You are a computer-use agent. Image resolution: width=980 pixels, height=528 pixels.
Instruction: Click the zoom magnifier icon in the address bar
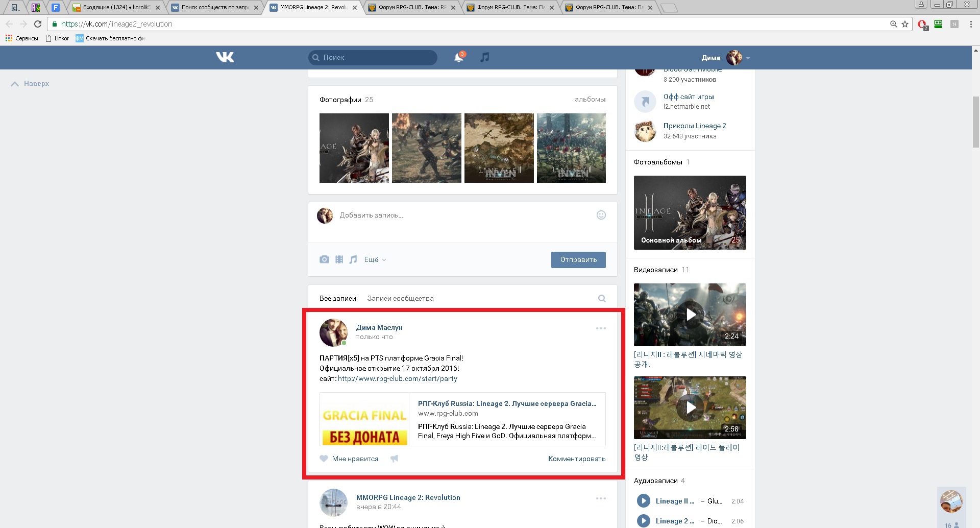pos(893,24)
